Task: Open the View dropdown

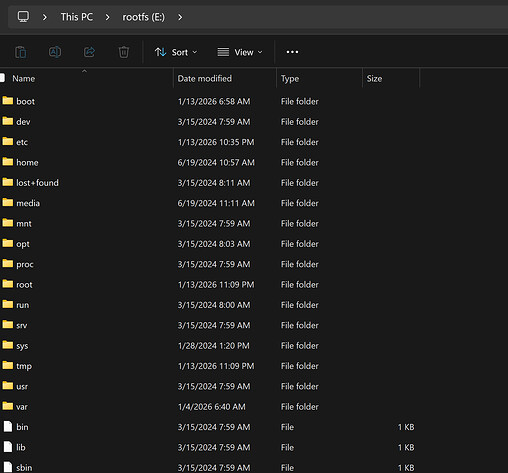Action: [x=240, y=52]
